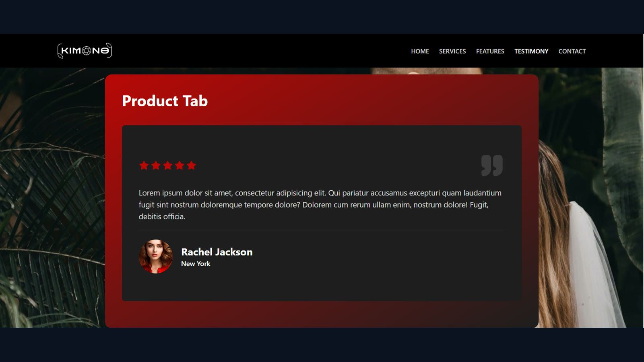
Task: Click the Product Tab heading
Action: click(x=165, y=101)
